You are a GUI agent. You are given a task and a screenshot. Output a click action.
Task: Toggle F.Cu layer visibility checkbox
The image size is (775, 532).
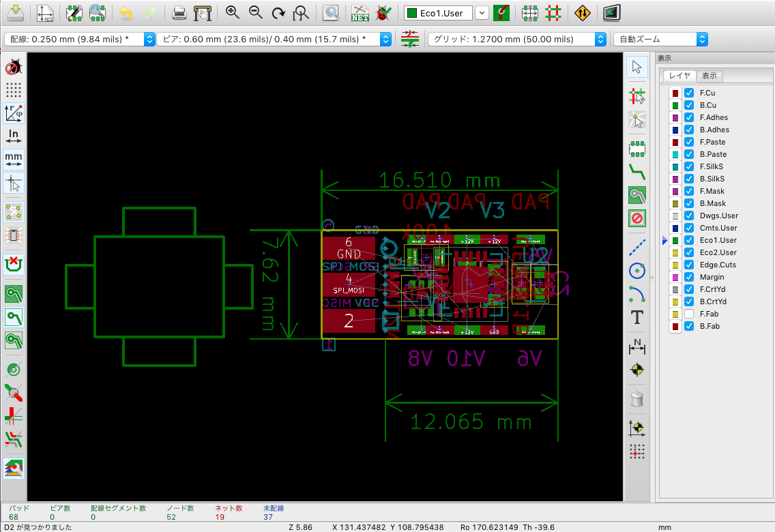coord(689,93)
